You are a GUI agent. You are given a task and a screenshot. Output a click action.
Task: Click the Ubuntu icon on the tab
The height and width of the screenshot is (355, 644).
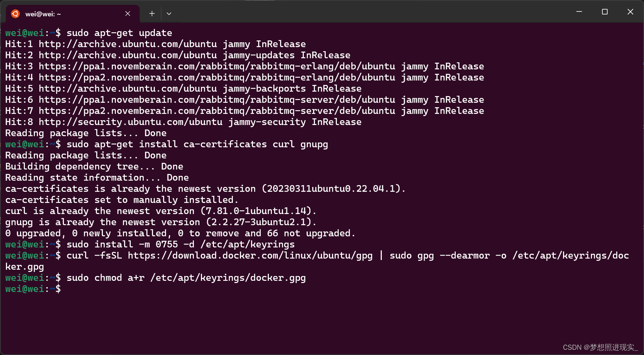point(15,14)
